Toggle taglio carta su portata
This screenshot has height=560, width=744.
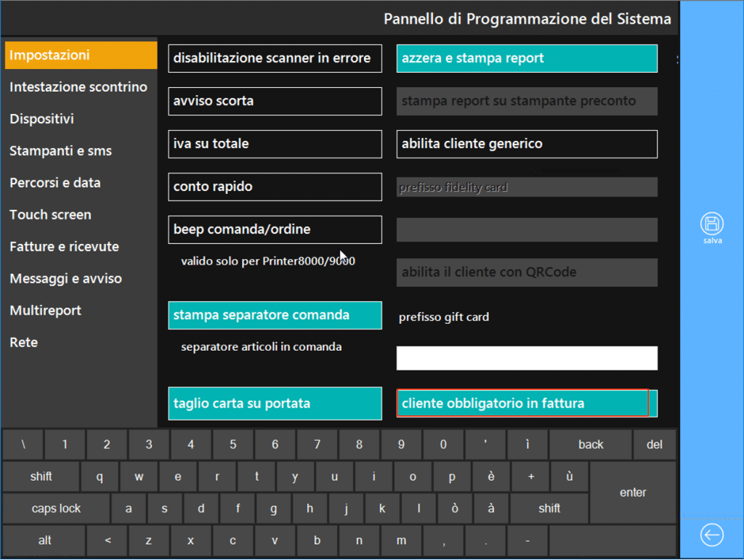(x=275, y=404)
